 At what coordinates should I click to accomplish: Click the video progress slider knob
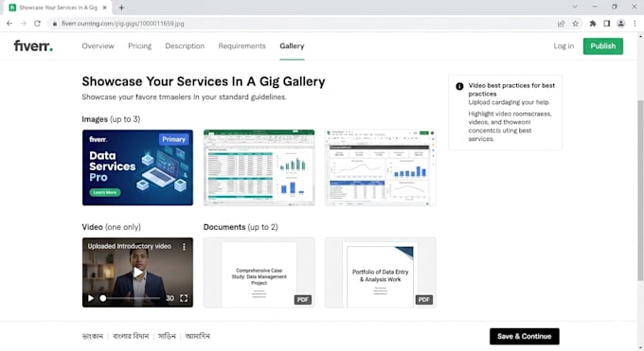(102, 298)
